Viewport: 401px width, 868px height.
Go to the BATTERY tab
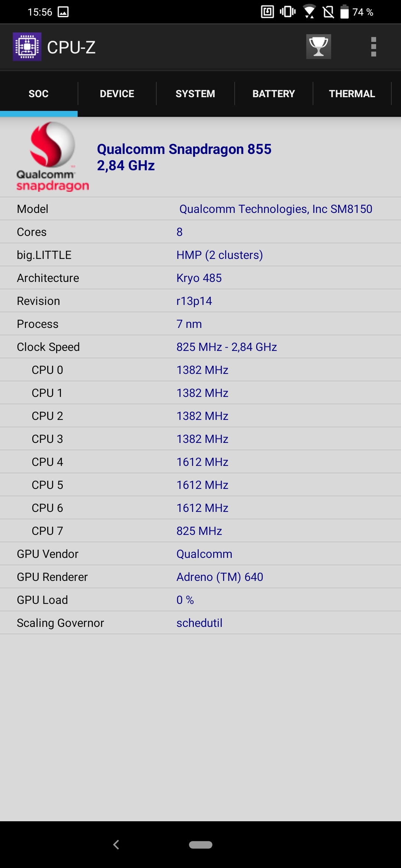point(274,94)
